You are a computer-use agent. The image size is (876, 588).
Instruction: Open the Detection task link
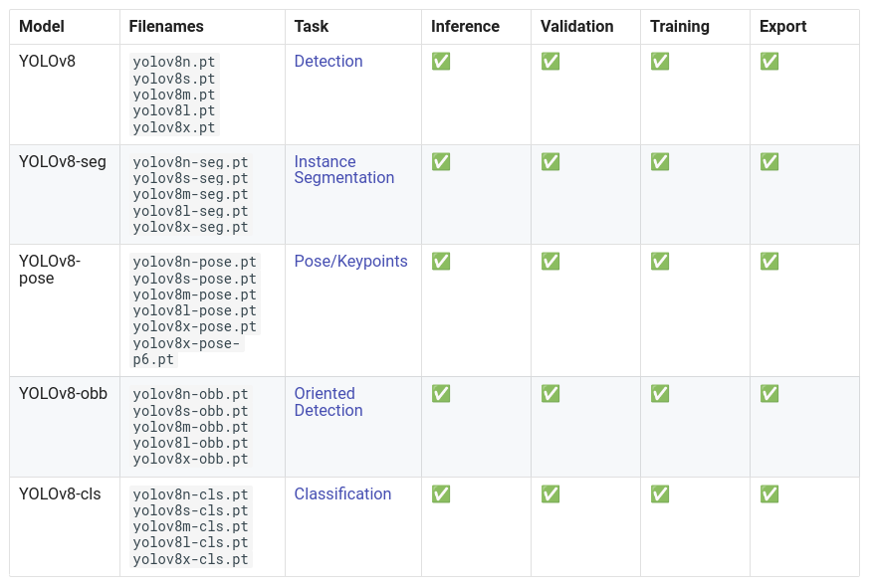click(328, 62)
